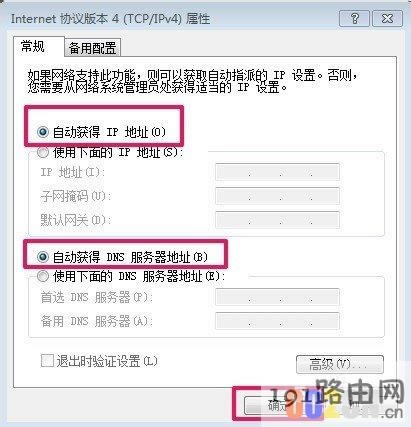Click the IP 地址 input field
The width and height of the screenshot is (411, 427).
tap(277, 172)
